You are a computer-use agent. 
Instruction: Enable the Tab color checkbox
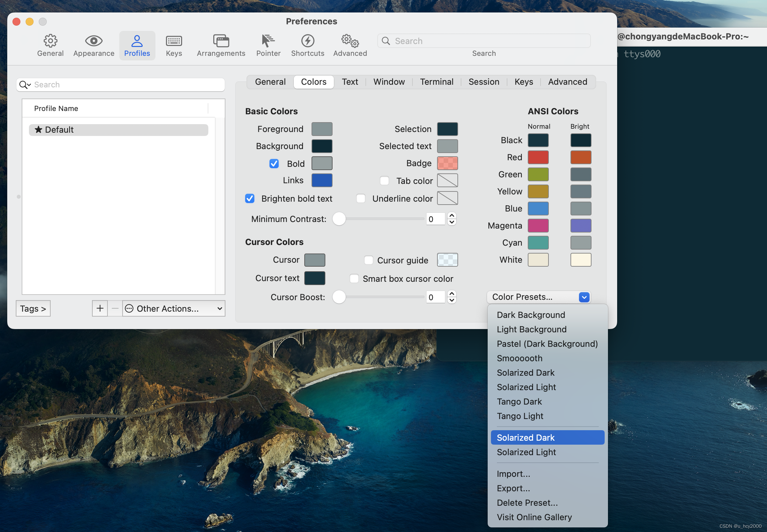pos(384,181)
